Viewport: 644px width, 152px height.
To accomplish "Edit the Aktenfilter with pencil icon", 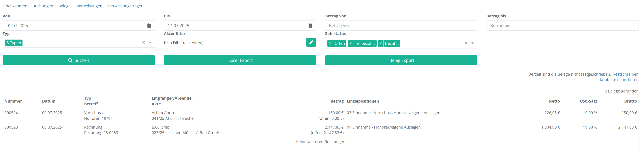I will point(311,42).
